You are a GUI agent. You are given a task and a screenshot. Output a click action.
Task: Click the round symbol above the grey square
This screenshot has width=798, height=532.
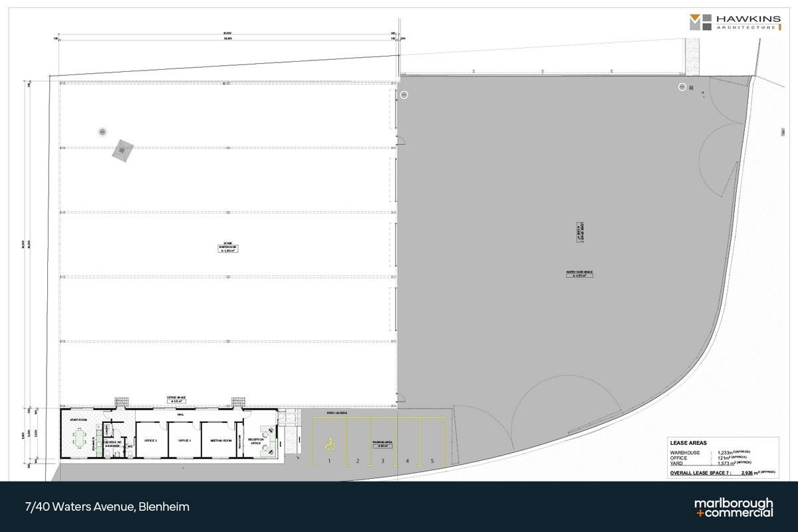[102, 132]
